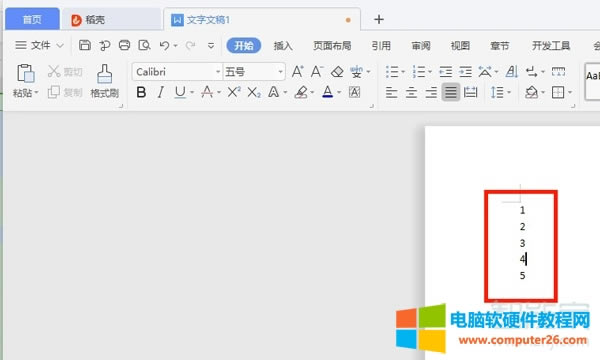Open the 稻壳 Docer tab
600x360 pixels.
click(111, 20)
